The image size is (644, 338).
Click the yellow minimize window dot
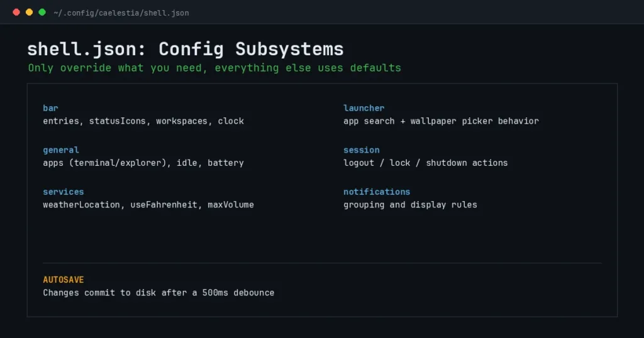click(29, 13)
